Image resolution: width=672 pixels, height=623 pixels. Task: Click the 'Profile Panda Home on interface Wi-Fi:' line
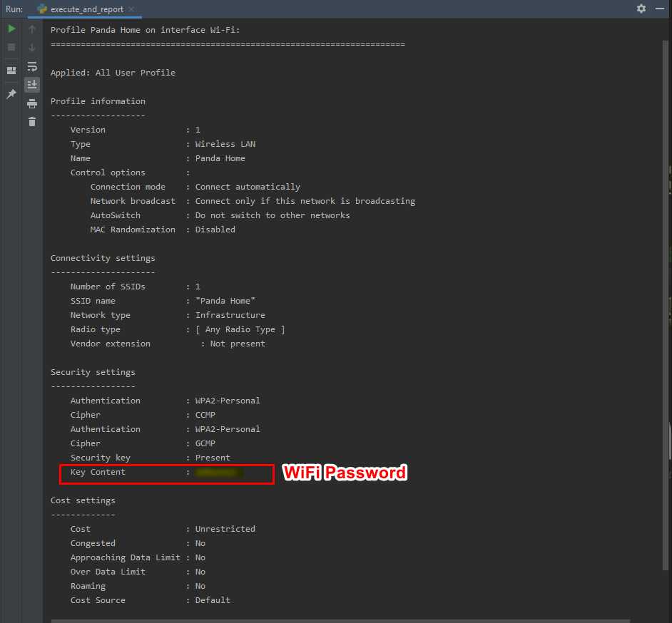tap(146, 30)
